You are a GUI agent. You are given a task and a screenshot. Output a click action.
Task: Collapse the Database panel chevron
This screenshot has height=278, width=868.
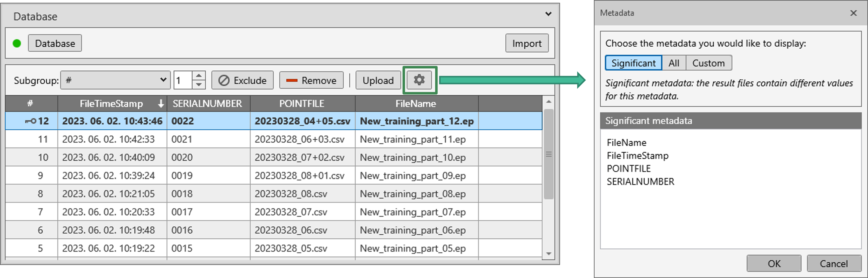click(548, 14)
